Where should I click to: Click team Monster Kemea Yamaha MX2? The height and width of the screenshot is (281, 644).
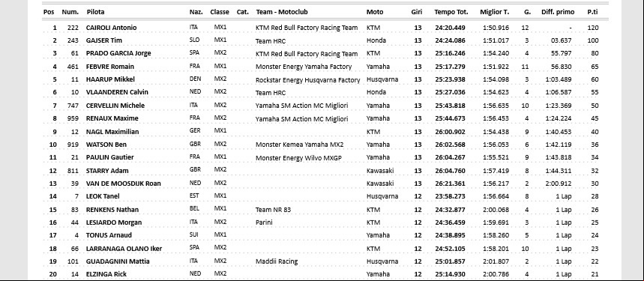click(299, 145)
